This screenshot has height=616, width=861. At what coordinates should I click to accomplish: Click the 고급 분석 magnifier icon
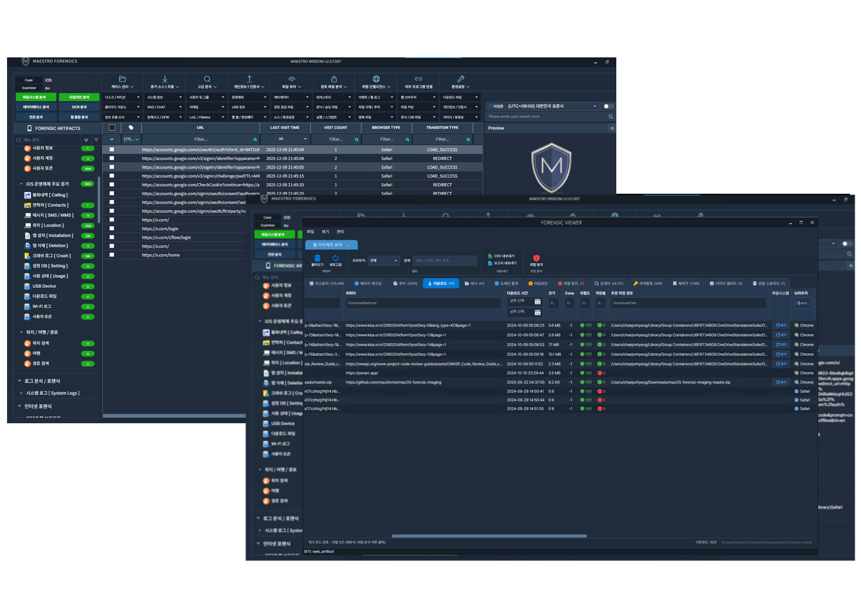click(x=207, y=79)
